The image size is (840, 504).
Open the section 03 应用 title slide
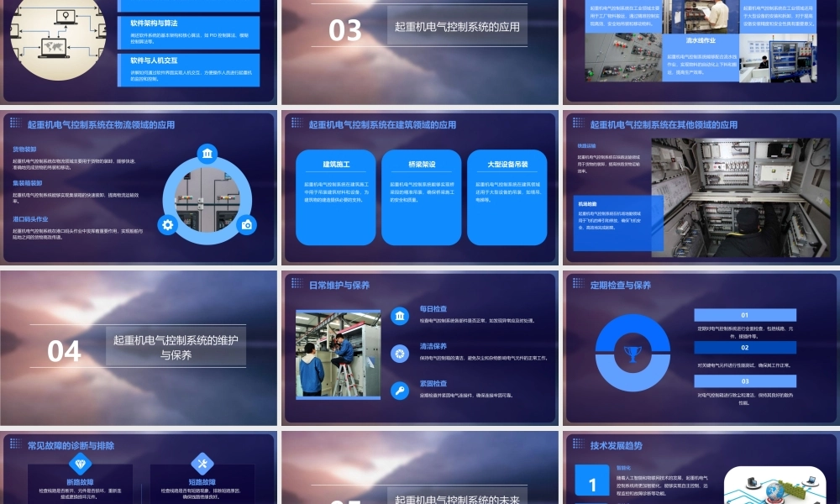(x=420, y=52)
